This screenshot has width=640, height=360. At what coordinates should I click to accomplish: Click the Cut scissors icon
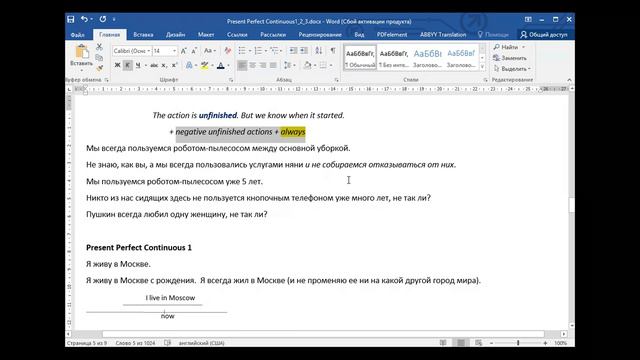point(99,47)
